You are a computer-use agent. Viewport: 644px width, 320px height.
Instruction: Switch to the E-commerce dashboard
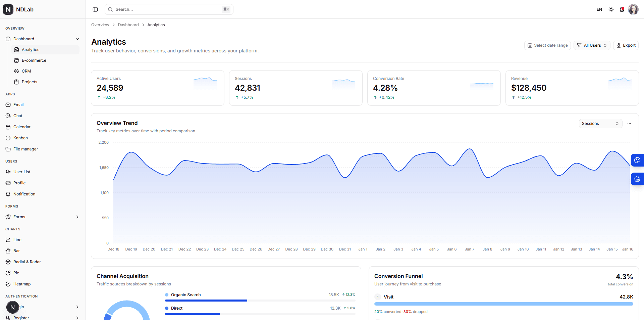tap(34, 60)
